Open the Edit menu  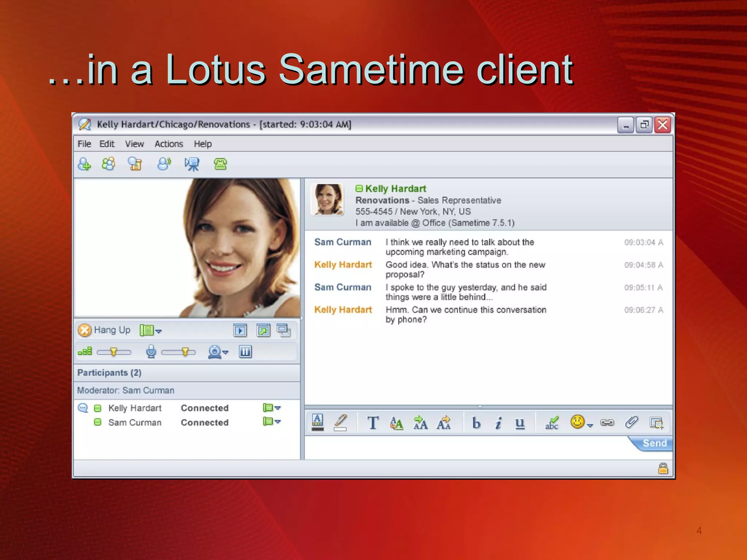click(x=107, y=144)
